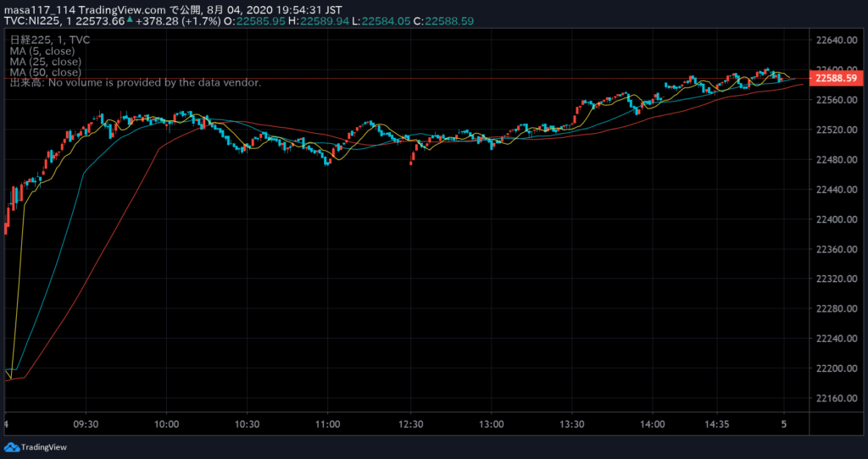Select the MA (25, close) indicator label
The height and width of the screenshot is (459, 868).
click(x=46, y=62)
